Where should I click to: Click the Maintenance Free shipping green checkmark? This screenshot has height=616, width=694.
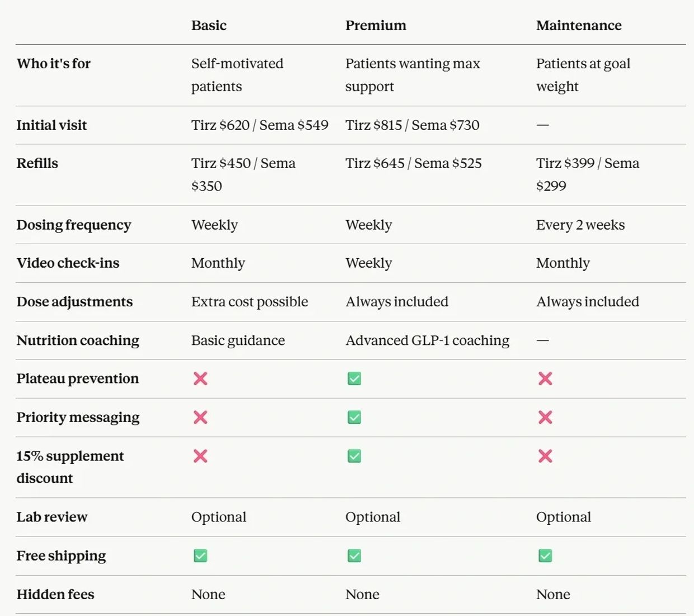pos(545,556)
